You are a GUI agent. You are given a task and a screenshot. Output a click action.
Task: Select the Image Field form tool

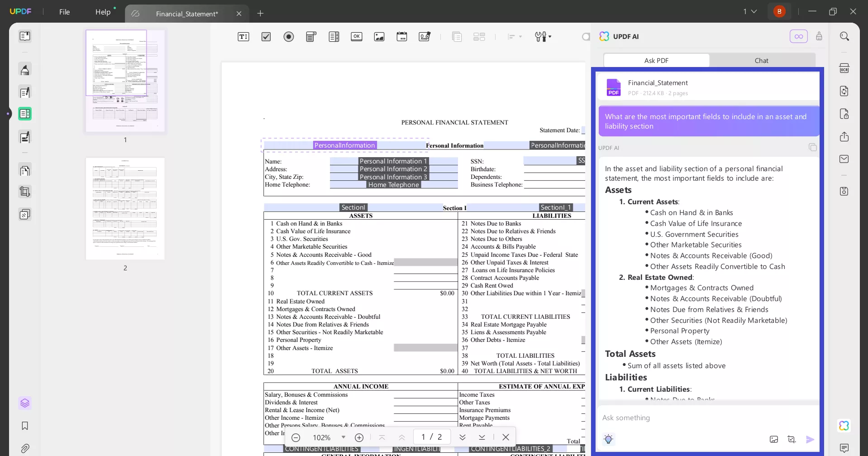[379, 37]
